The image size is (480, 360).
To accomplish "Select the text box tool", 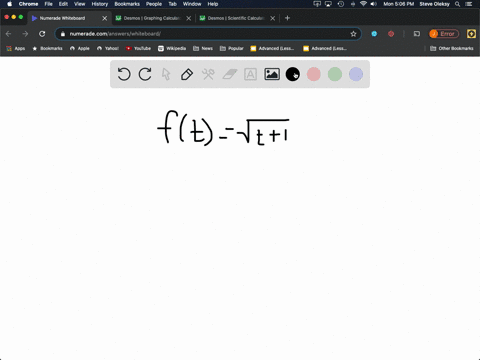I will (250, 74).
